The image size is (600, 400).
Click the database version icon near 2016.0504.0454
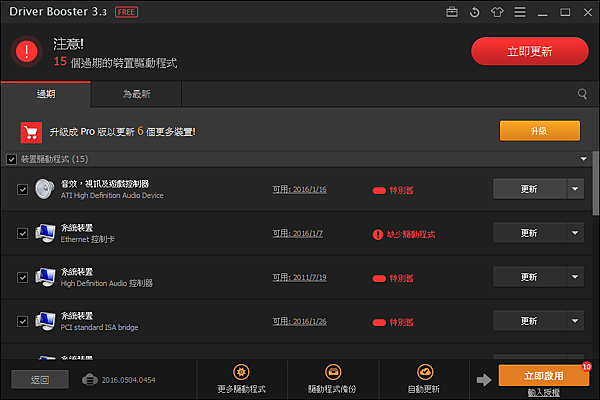[x=90, y=380]
